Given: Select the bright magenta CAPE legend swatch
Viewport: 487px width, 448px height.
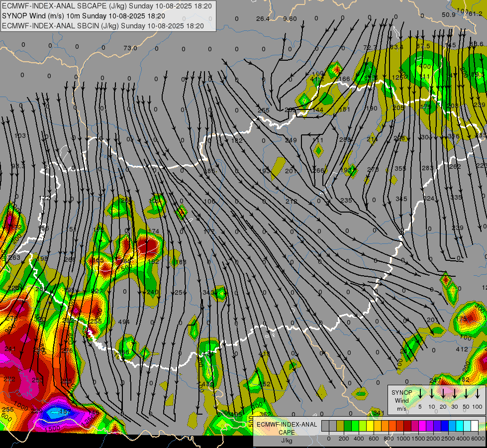Looking at the screenshot, I should pyautogui.click(x=422, y=426).
